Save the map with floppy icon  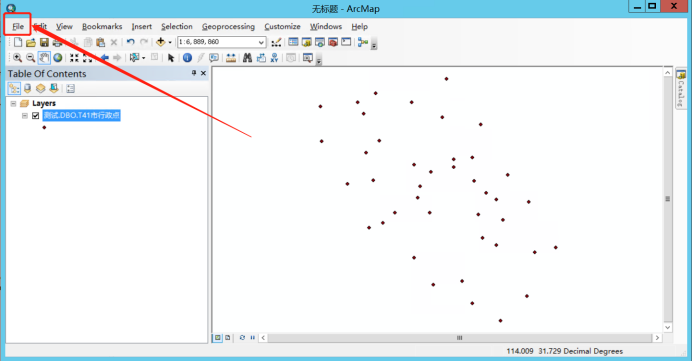pyautogui.click(x=44, y=42)
